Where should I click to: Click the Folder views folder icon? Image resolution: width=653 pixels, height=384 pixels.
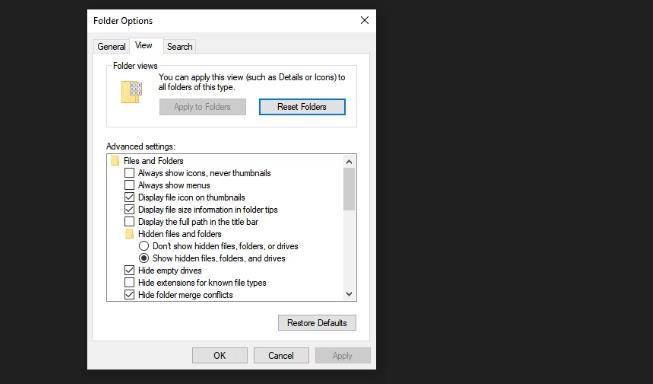pyautogui.click(x=131, y=92)
